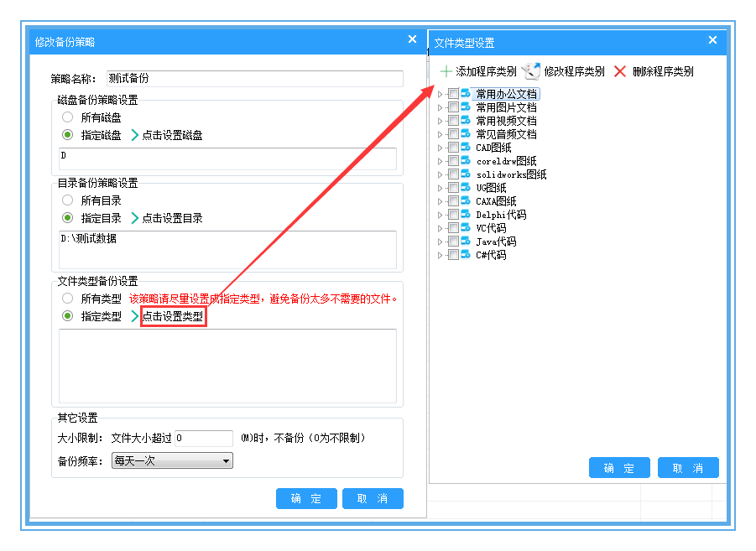The image size is (756, 551).
Task: Click the folder icon beside 常见音频文档
Action: (x=465, y=134)
